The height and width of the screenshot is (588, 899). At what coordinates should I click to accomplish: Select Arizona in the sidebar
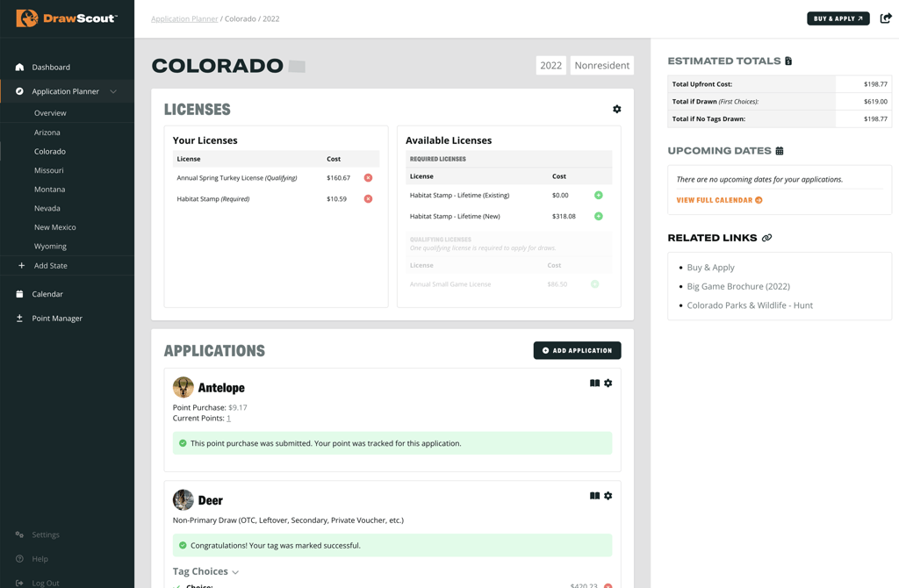click(47, 133)
